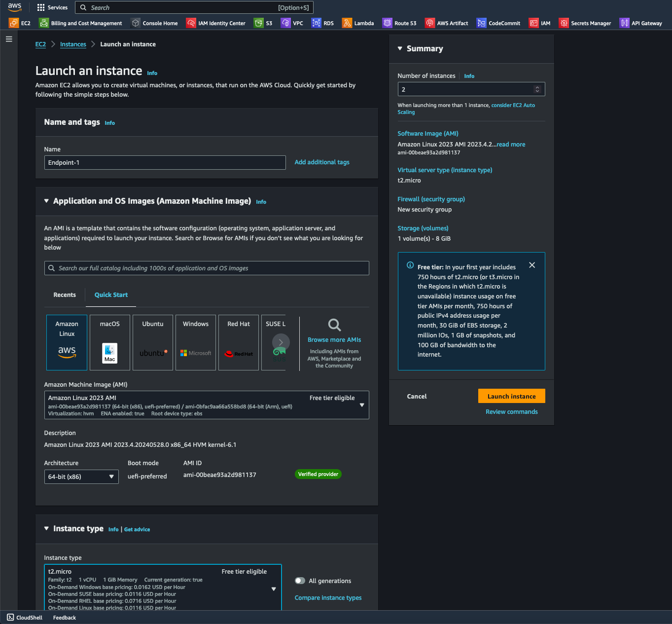Open EC2 shortcut in favorites bar
This screenshot has height=624, width=672.
[20, 23]
